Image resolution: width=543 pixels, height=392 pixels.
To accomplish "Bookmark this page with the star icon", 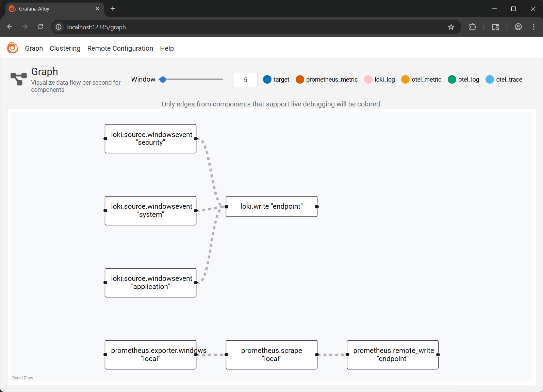I will [451, 27].
